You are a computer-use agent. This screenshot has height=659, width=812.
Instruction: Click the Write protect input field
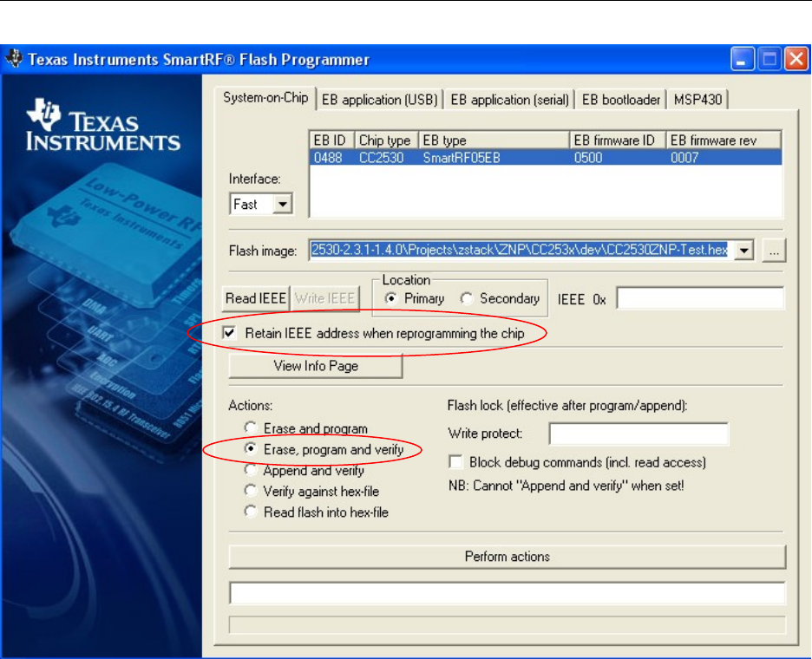click(638, 434)
